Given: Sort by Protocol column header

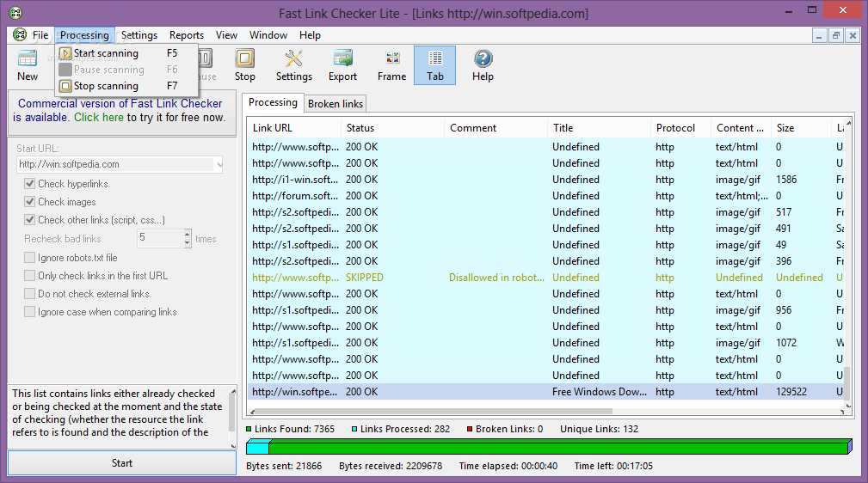Looking at the screenshot, I should pos(680,128).
